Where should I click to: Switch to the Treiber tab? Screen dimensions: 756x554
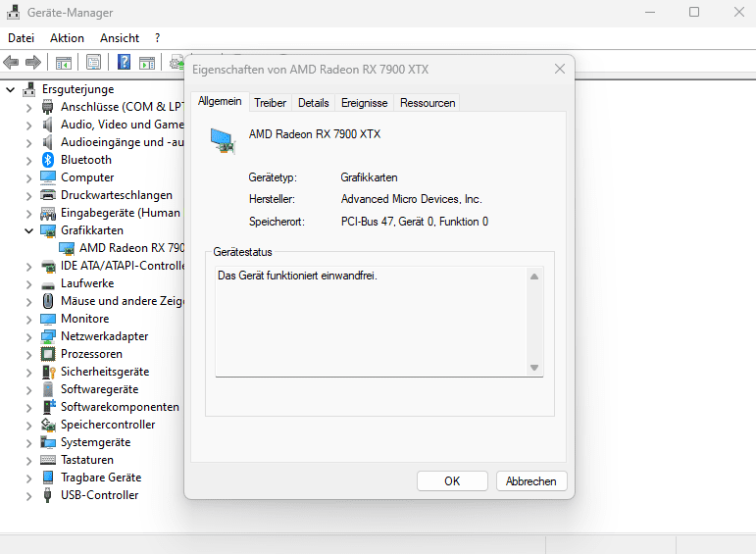pyautogui.click(x=270, y=103)
